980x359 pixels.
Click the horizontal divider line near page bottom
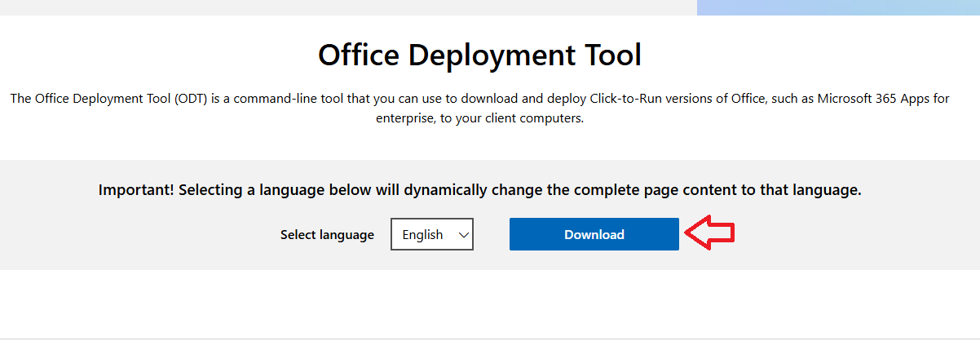coord(489,339)
